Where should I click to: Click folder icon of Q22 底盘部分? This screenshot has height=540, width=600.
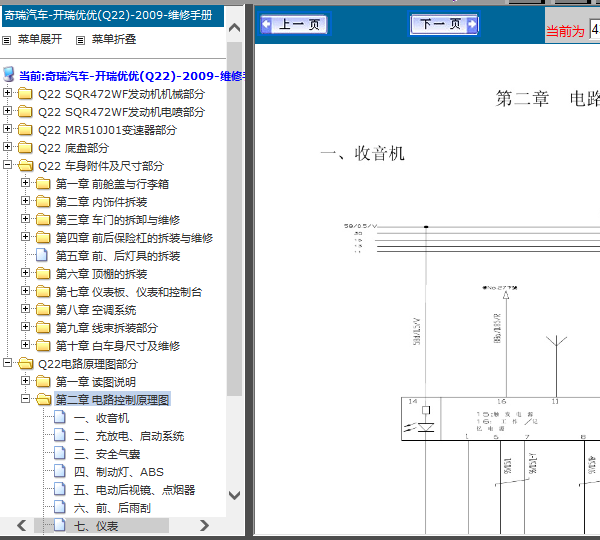[x=25, y=147]
